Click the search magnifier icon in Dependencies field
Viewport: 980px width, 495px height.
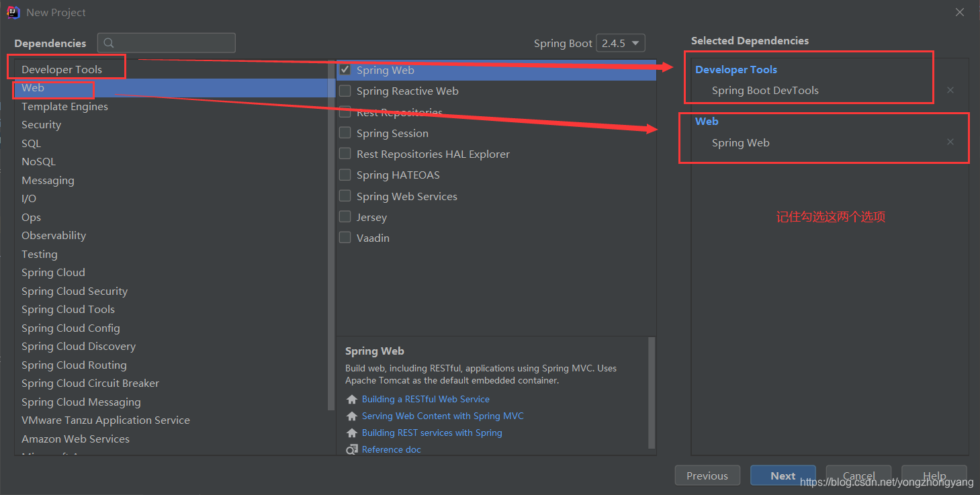point(109,43)
